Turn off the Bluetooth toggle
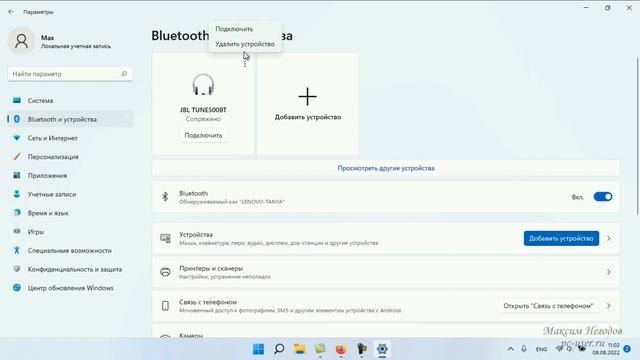This screenshot has height=360, width=640. [603, 197]
